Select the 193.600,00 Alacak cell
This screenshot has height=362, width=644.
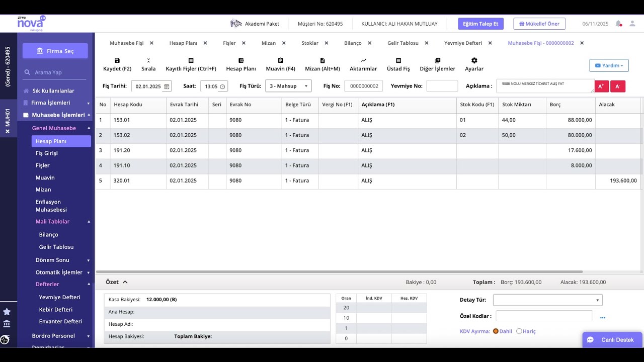(618, 181)
